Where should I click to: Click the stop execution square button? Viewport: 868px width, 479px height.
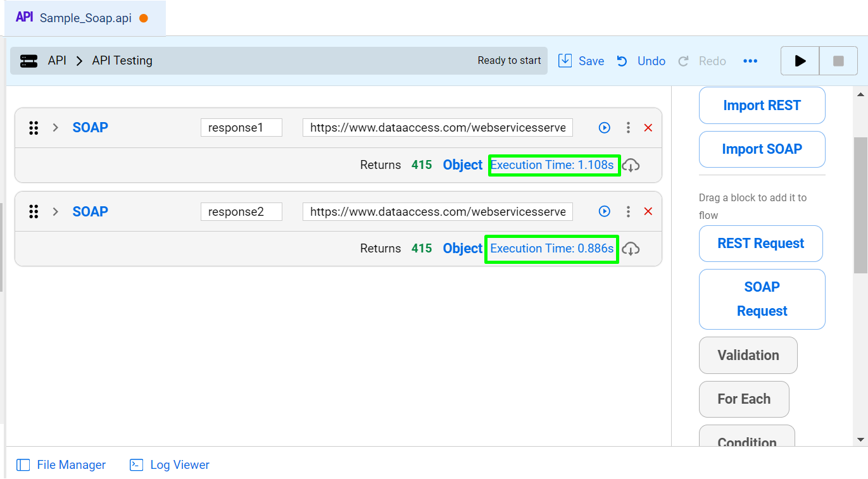(838, 61)
